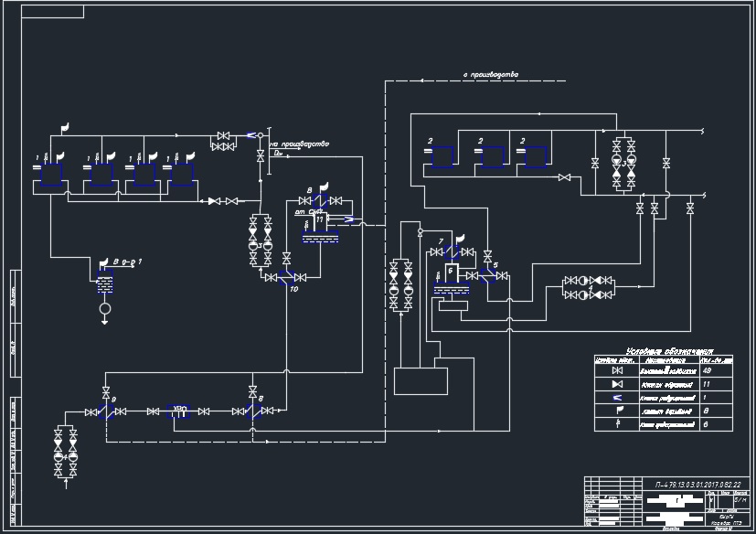Select heat exchanger number 5
Image resolution: width=756 pixels, height=534 pixels.
[x=488, y=276]
